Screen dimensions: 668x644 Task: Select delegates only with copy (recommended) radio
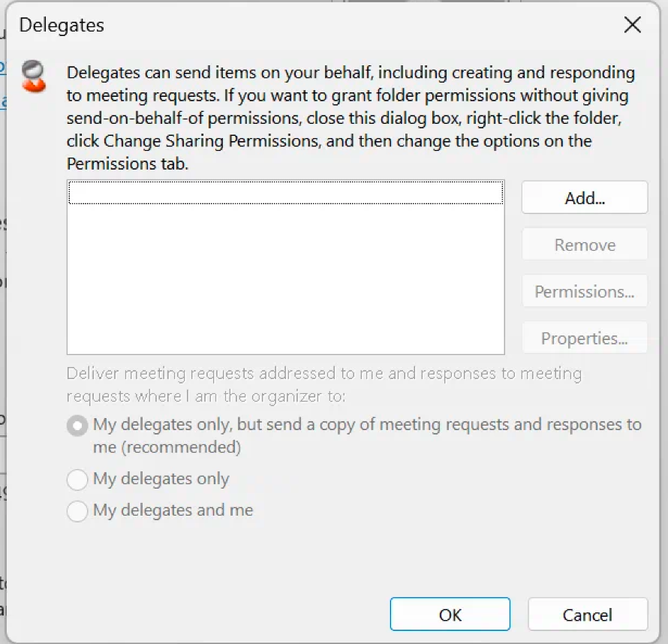click(77, 425)
